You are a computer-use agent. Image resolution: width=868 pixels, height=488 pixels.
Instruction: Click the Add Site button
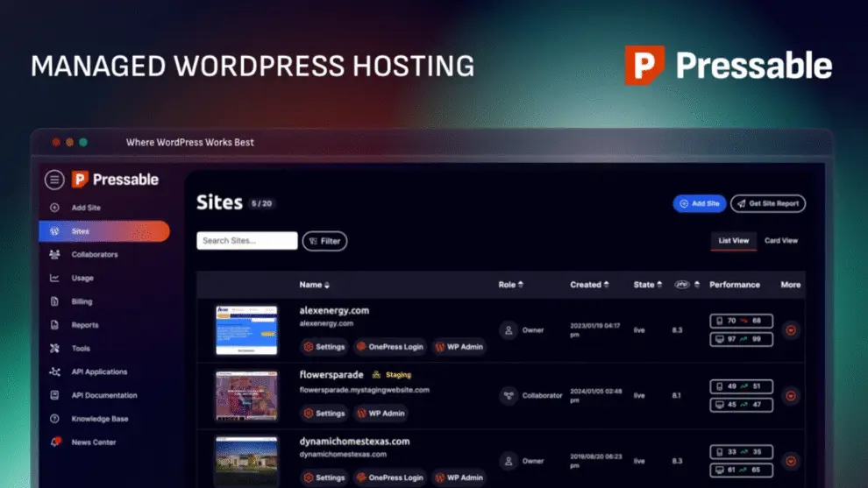pos(699,203)
